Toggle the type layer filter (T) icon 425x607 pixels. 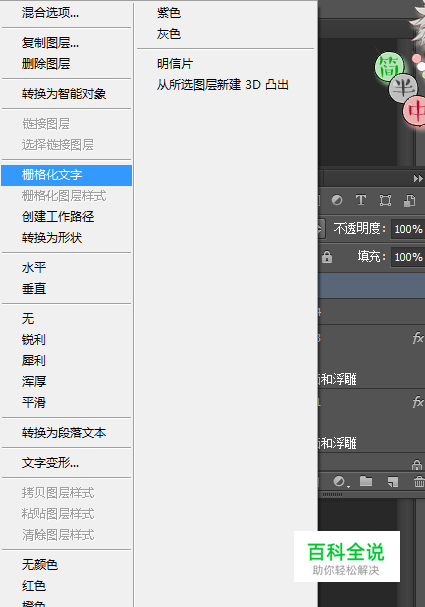tap(361, 200)
